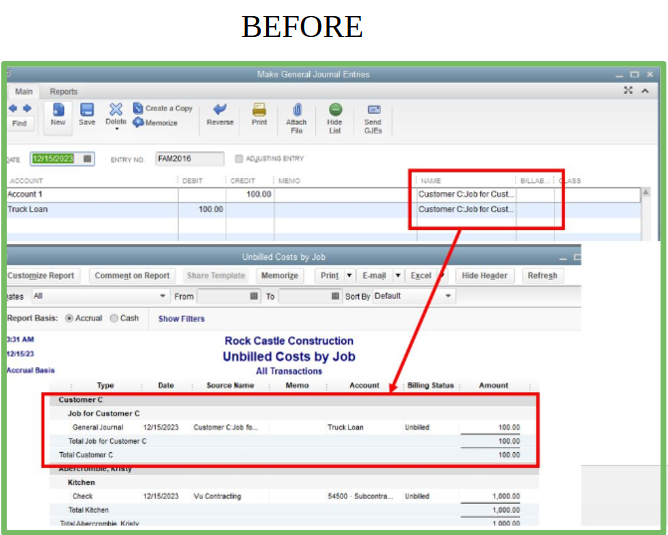Go to next journal entry arrow

pos(27,109)
